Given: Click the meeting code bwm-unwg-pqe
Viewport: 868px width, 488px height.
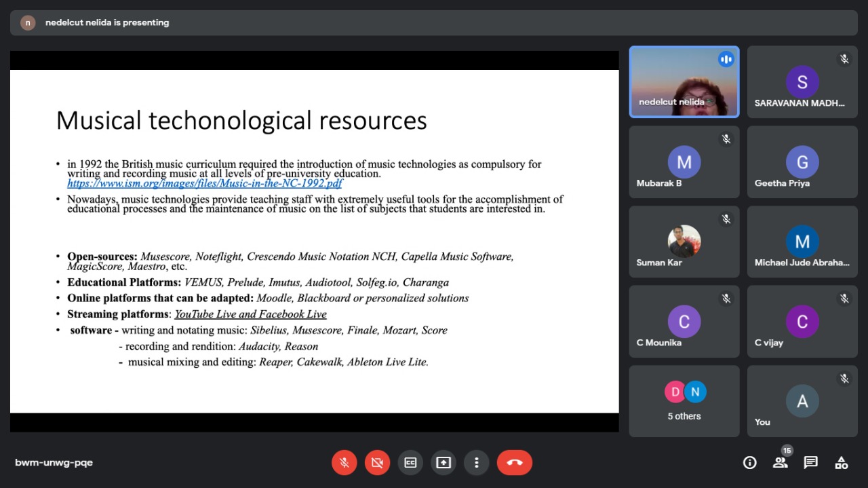Looking at the screenshot, I should [x=54, y=463].
